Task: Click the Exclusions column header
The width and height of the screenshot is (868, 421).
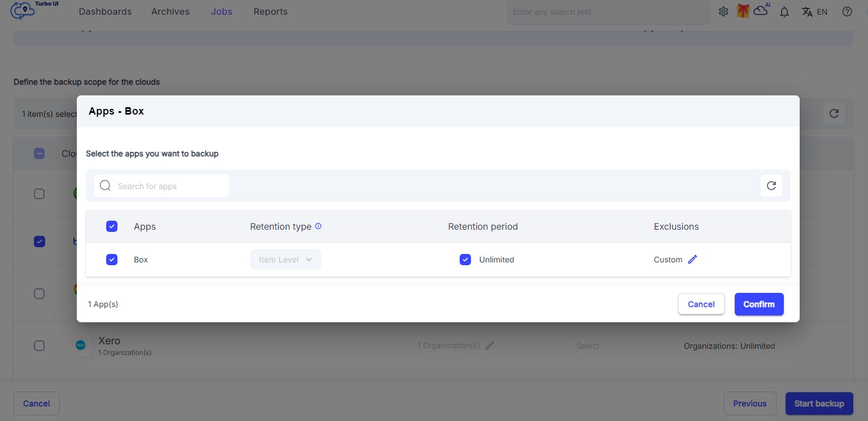Action: [x=677, y=226]
